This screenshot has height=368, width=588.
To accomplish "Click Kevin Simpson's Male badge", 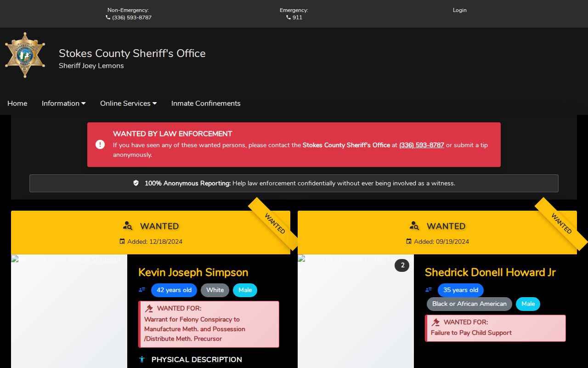I will tap(245, 290).
